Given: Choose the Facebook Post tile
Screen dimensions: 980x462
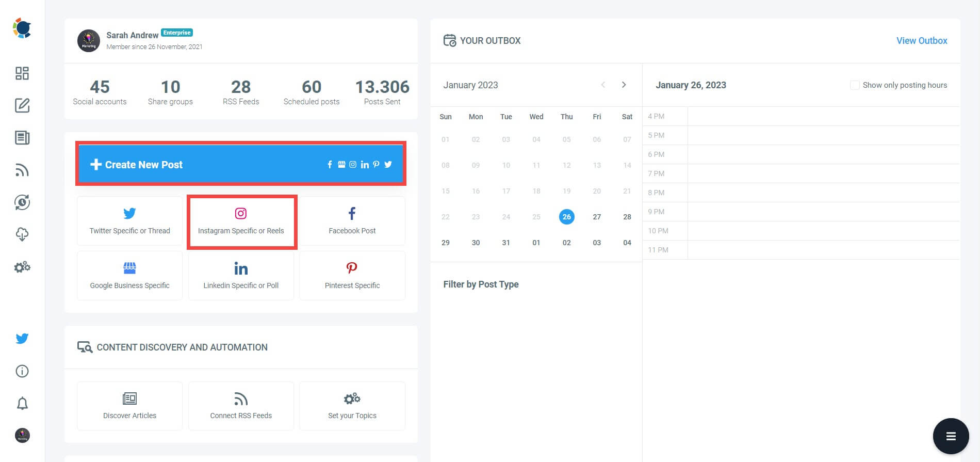Looking at the screenshot, I should tap(352, 221).
